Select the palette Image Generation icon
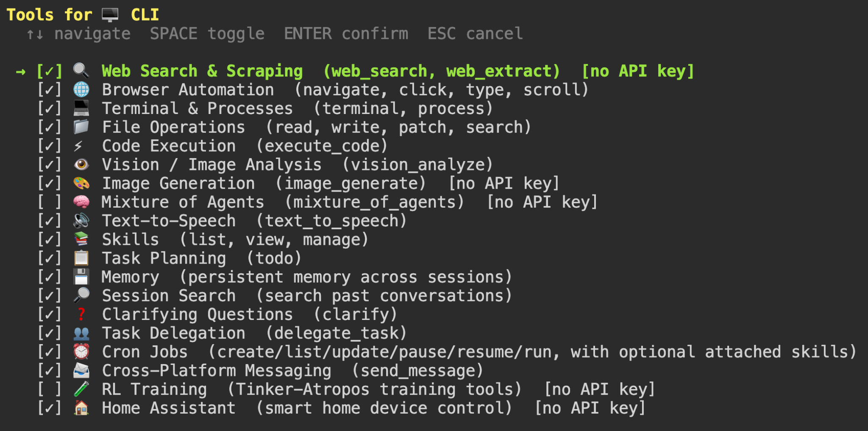Screen dimensions: 868x431 click(x=82, y=183)
